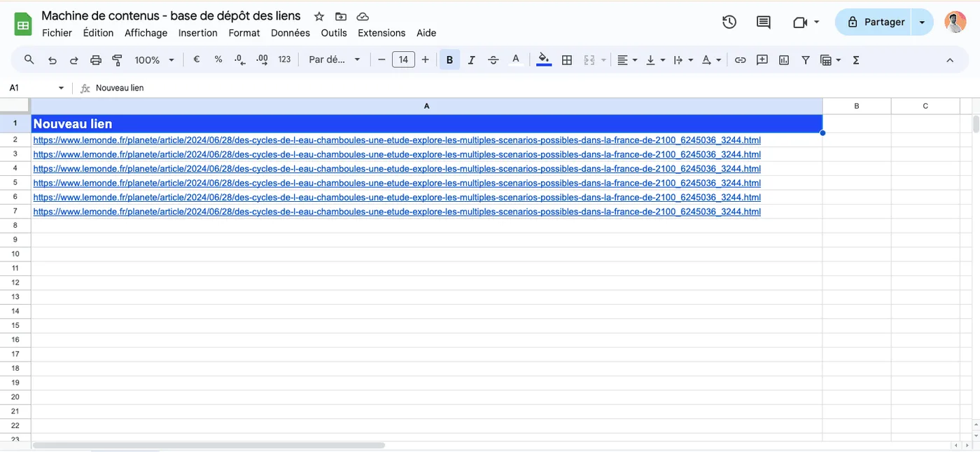
Task: Open the comments panel icon
Action: (764, 22)
